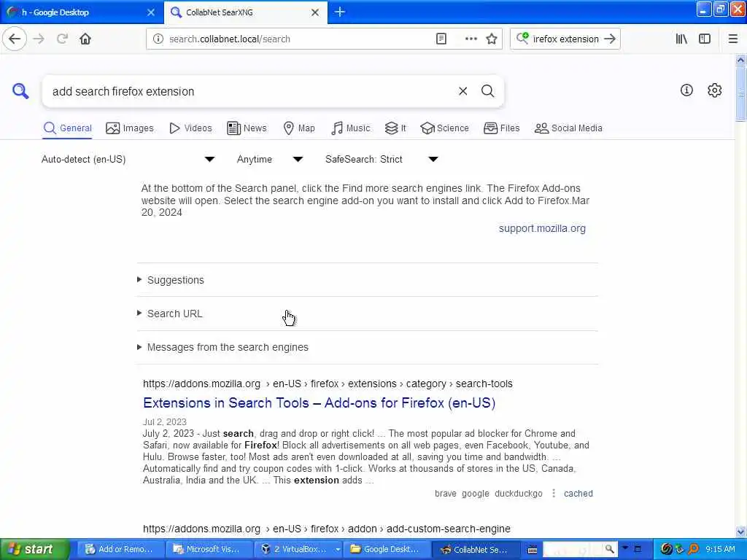Switch to Add or Remove taskbar item
Screen dimensions: 747x560
pyautogui.click(x=120, y=549)
